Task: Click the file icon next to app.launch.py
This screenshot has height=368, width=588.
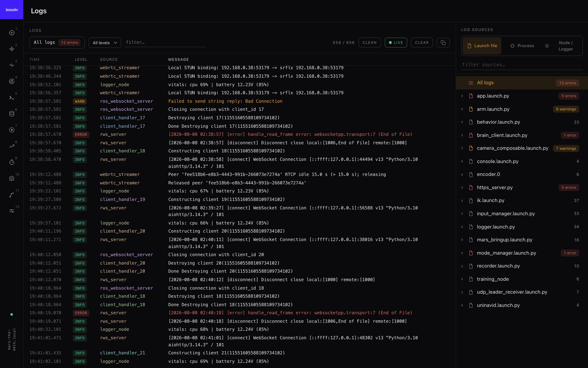Action: click(x=471, y=96)
